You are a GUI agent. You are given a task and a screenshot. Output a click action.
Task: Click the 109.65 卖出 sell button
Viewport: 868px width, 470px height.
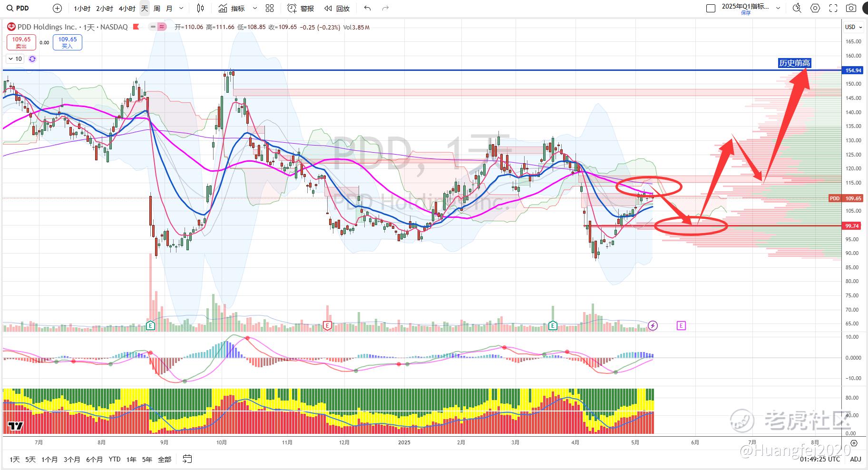(21, 42)
